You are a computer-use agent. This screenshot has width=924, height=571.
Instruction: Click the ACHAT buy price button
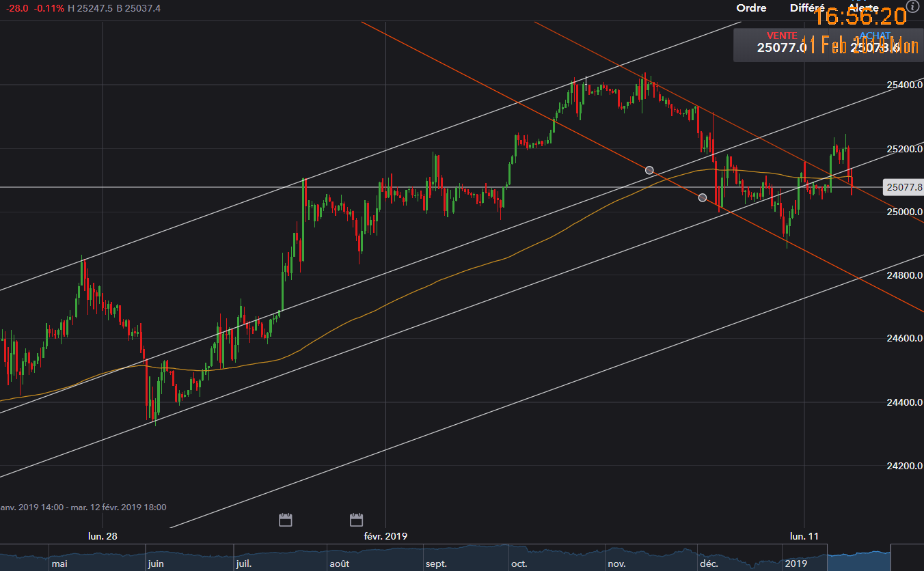(876, 44)
